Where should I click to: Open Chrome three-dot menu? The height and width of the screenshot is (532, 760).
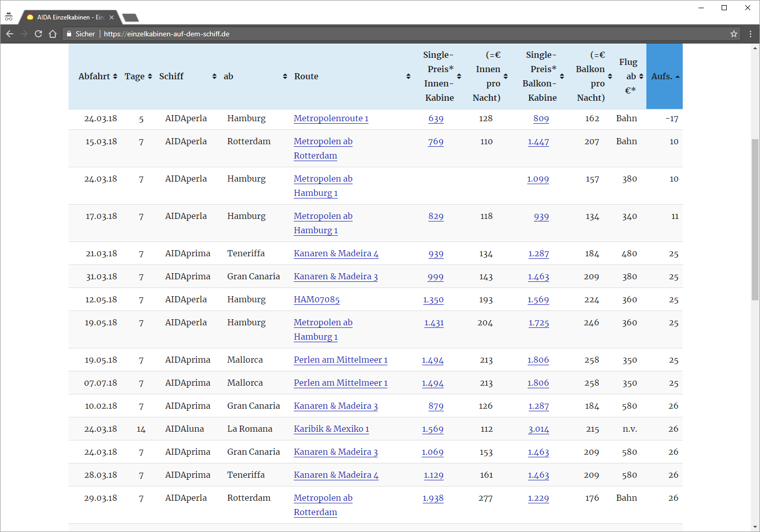[x=751, y=34]
